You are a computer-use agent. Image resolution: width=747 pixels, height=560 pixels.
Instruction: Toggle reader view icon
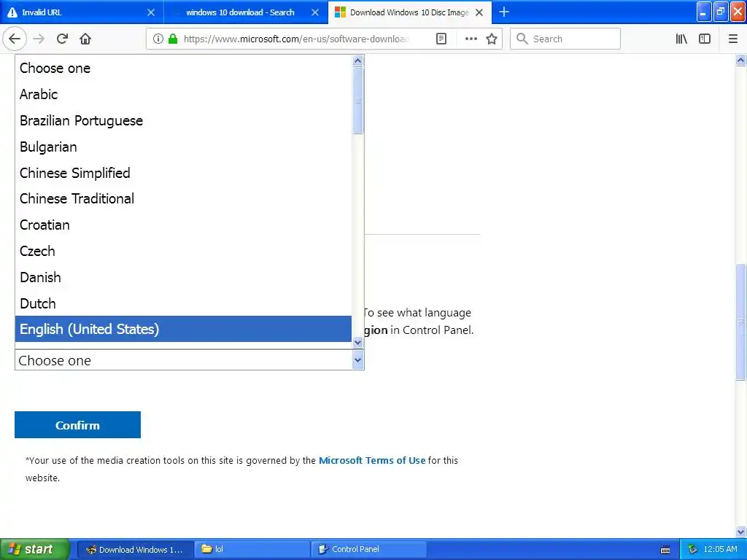pyautogui.click(x=441, y=39)
